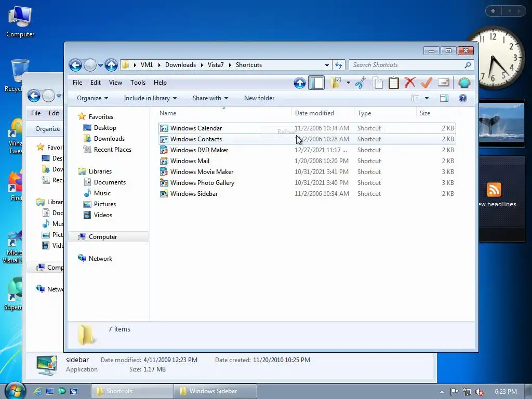Switch to Windows Sidebar taskbar button
This screenshot has width=532, height=399.
(x=215, y=391)
